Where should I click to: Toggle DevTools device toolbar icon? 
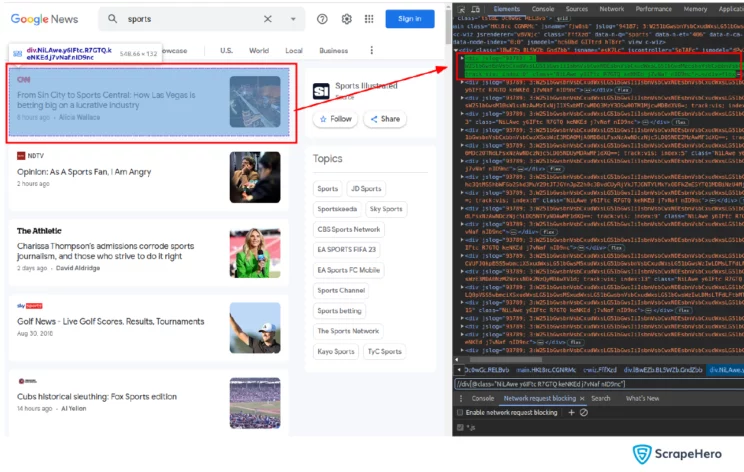coord(475,9)
